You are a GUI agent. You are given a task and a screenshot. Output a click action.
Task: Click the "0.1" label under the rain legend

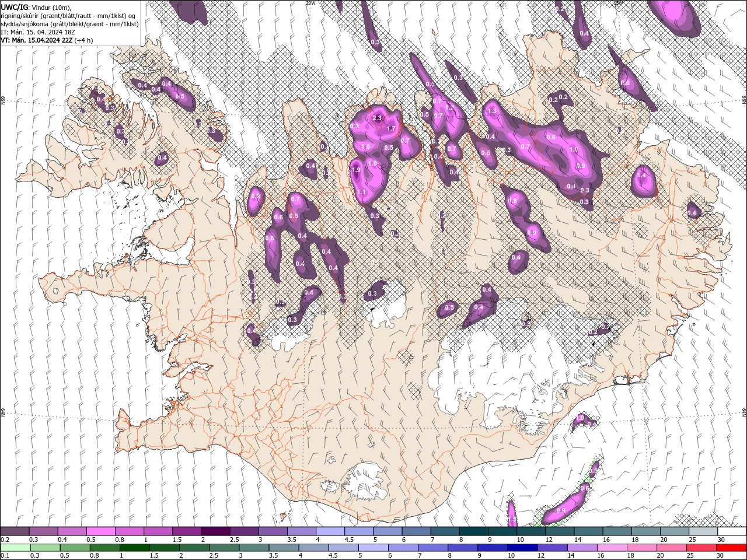point(5,555)
